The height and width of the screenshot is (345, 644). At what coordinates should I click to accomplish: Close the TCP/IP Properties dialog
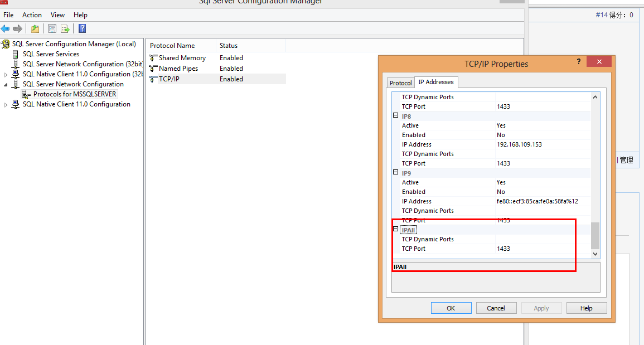pos(599,62)
